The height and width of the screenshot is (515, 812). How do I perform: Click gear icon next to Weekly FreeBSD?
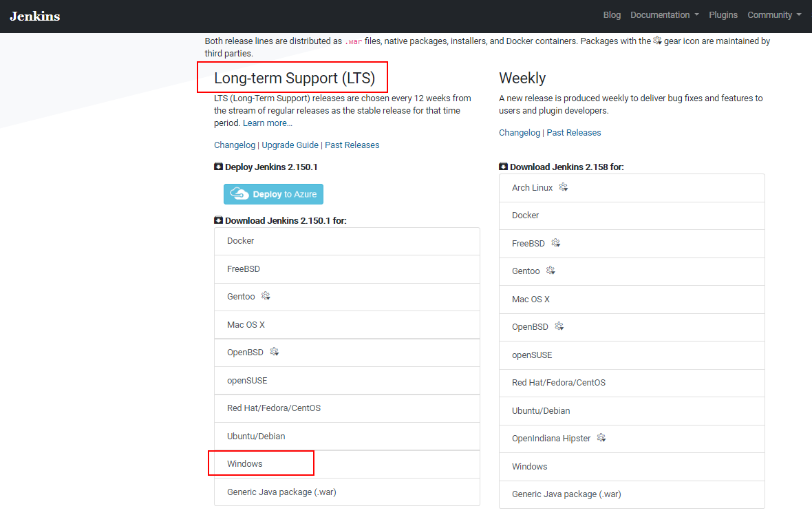[555, 242]
